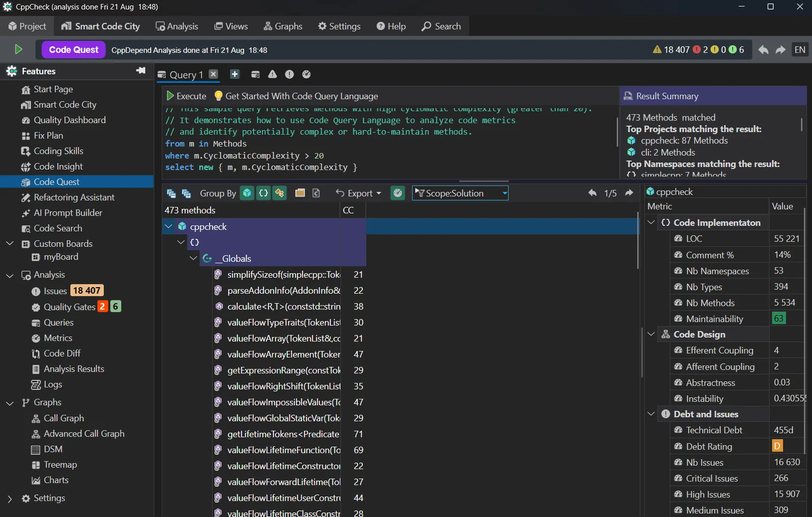Click the file document icon in results toolbar
The image size is (812, 517).
tap(316, 193)
